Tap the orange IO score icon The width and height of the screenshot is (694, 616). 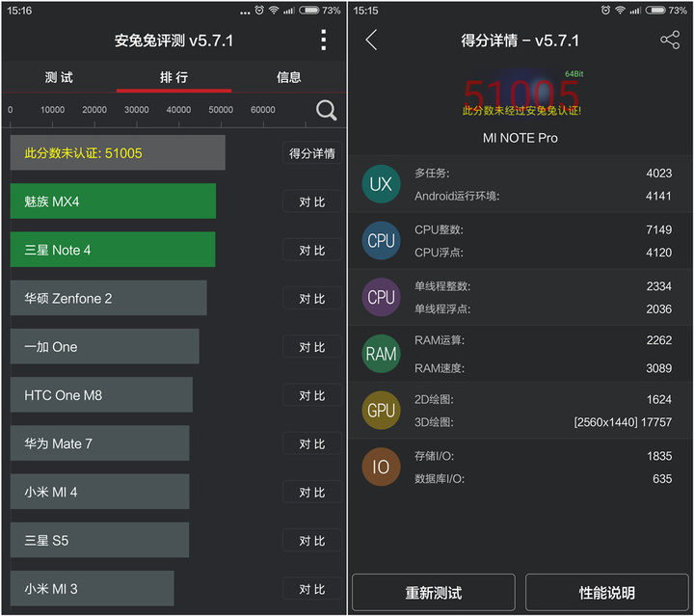click(381, 468)
